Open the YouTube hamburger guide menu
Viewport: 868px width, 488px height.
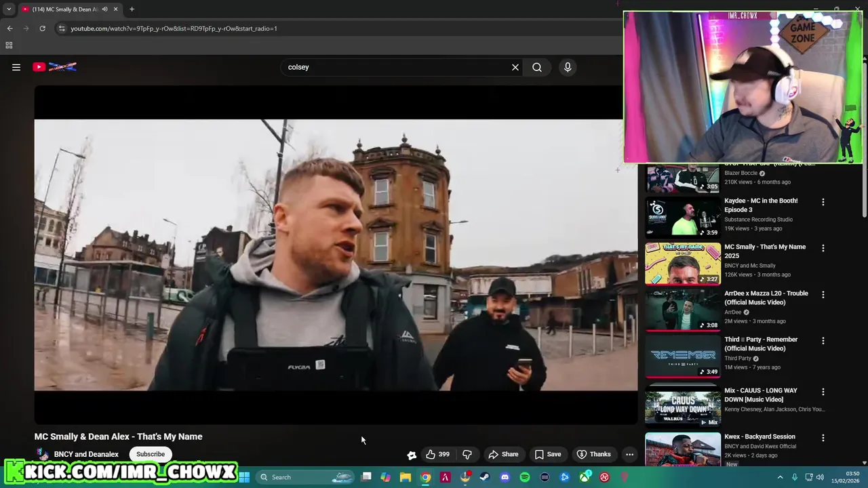[x=16, y=67]
